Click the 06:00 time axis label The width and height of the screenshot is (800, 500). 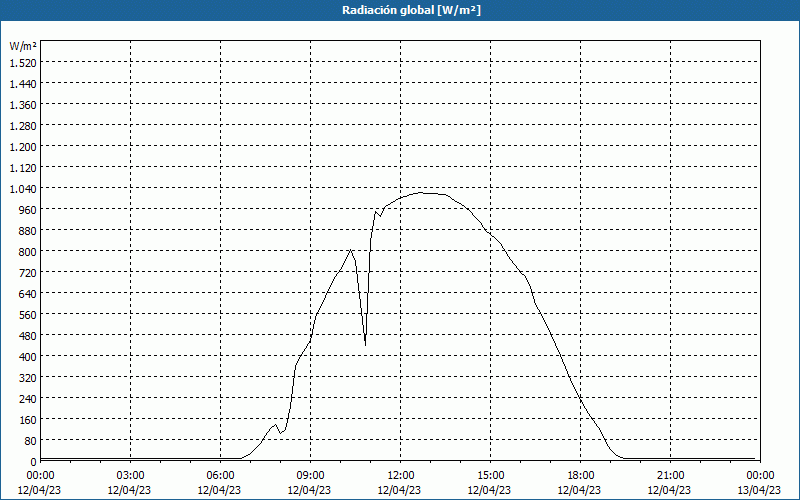[x=220, y=476]
